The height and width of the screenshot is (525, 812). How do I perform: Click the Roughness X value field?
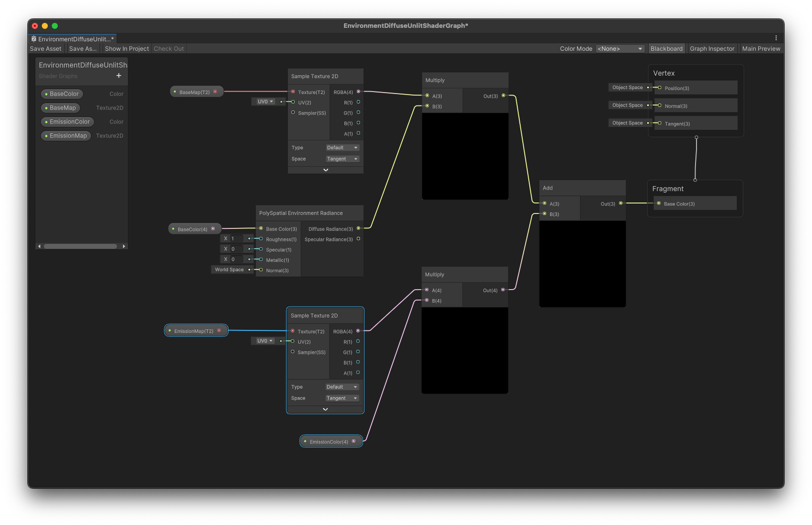click(x=236, y=238)
